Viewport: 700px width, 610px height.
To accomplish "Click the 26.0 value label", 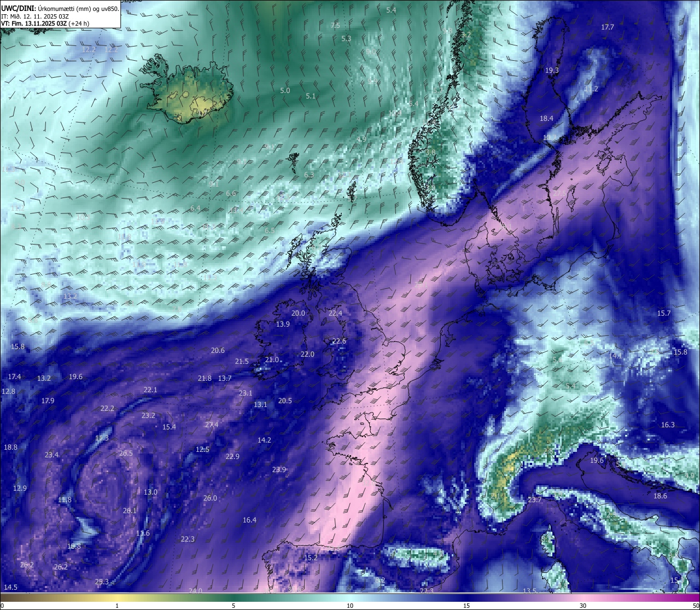I will click(x=210, y=498).
